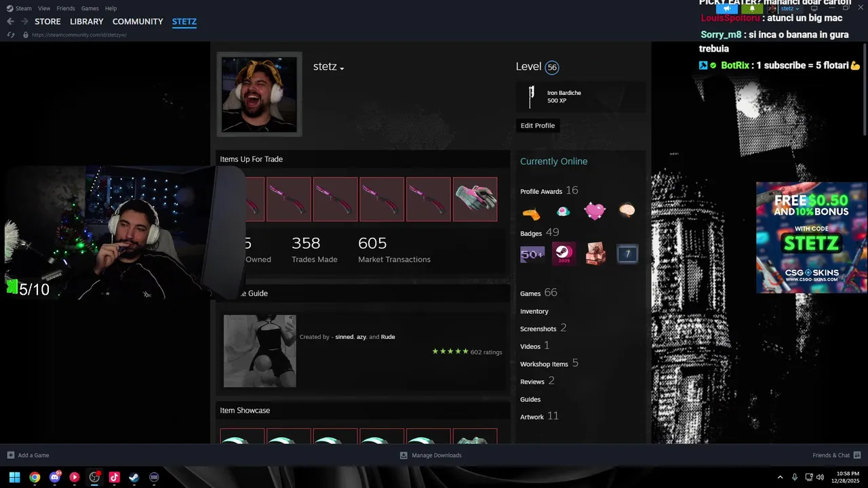The width and height of the screenshot is (868, 488).
Task: Open volume control in the system tray
Action: click(x=820, y=477)
